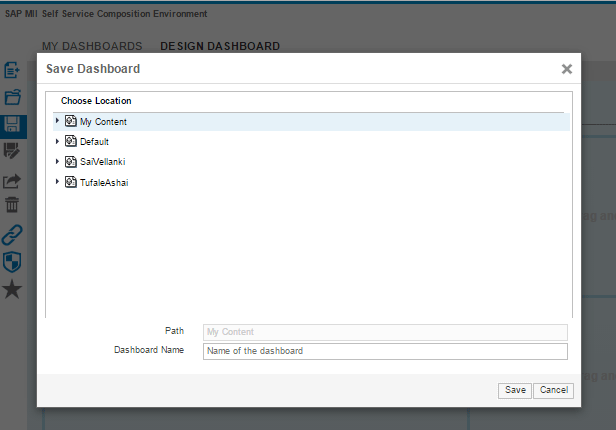Screen dimensions: 616x430
Task: Click the shield security icon in sidebar
Action: (13, 262)
